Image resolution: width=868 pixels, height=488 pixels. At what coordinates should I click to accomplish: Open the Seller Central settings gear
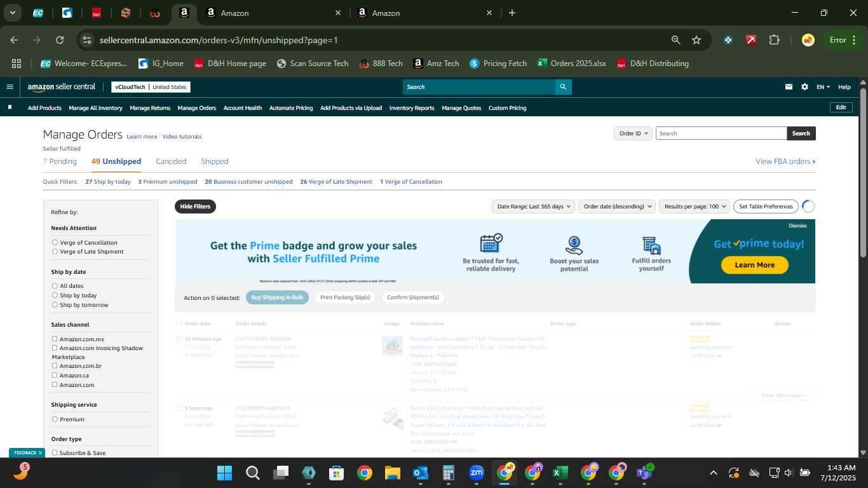[804, 87]
